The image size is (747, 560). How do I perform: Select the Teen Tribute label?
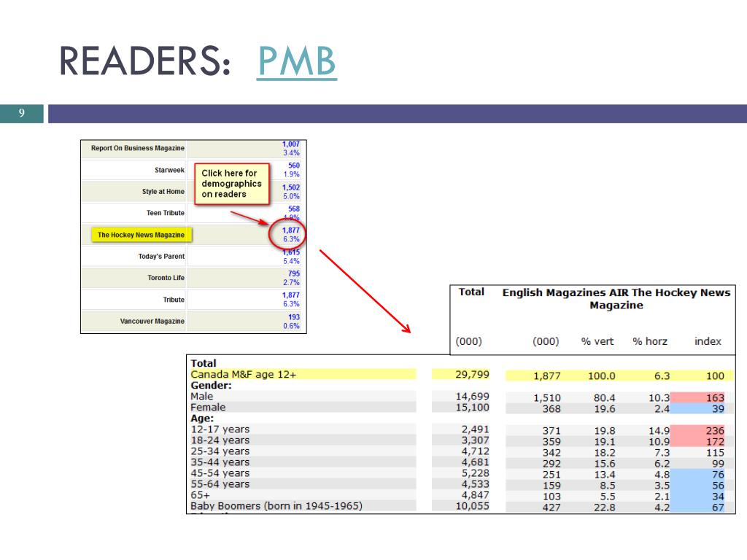pos(166,213)
